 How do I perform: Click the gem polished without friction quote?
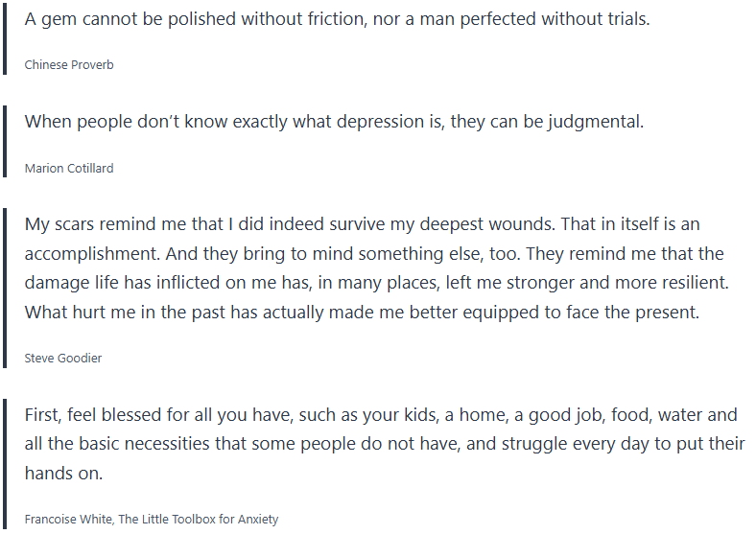tap(337, 18)
